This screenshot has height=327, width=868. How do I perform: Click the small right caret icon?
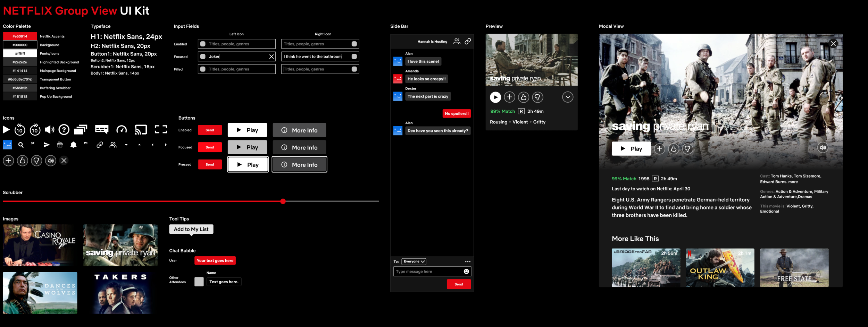pos(166,145)
